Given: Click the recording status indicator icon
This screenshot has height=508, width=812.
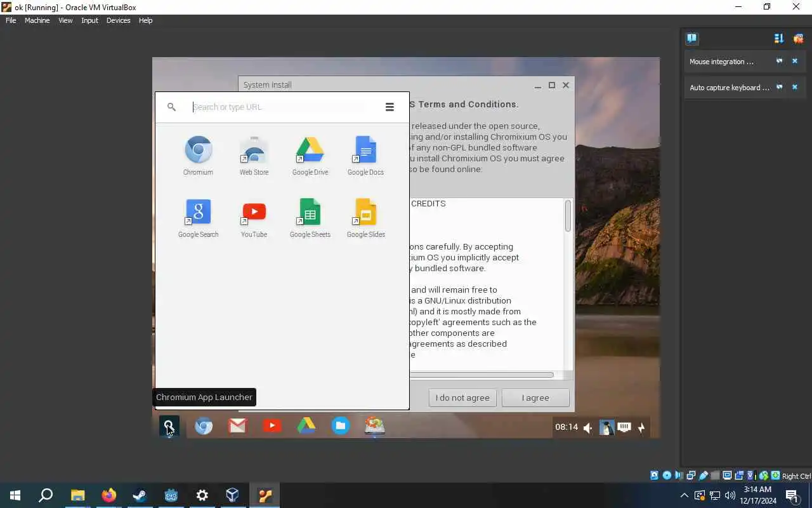Looking at the screenshot, I should tap(739, 476).
